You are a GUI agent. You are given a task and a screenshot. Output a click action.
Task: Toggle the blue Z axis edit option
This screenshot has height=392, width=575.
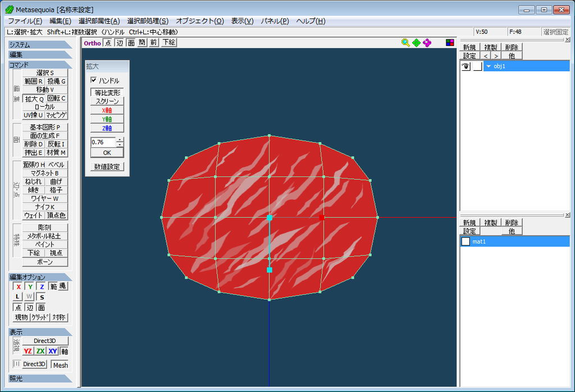pyautogui.click(x=42, y=287)
